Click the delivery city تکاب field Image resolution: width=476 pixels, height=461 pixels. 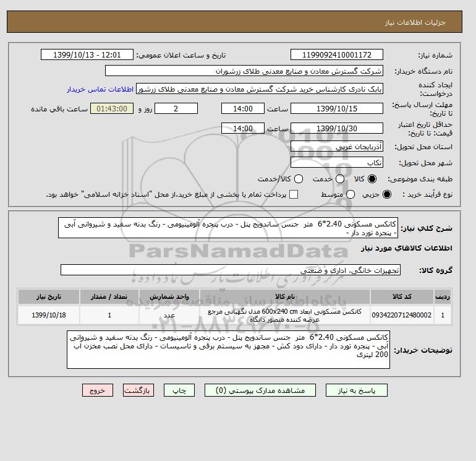coord(337,163)
